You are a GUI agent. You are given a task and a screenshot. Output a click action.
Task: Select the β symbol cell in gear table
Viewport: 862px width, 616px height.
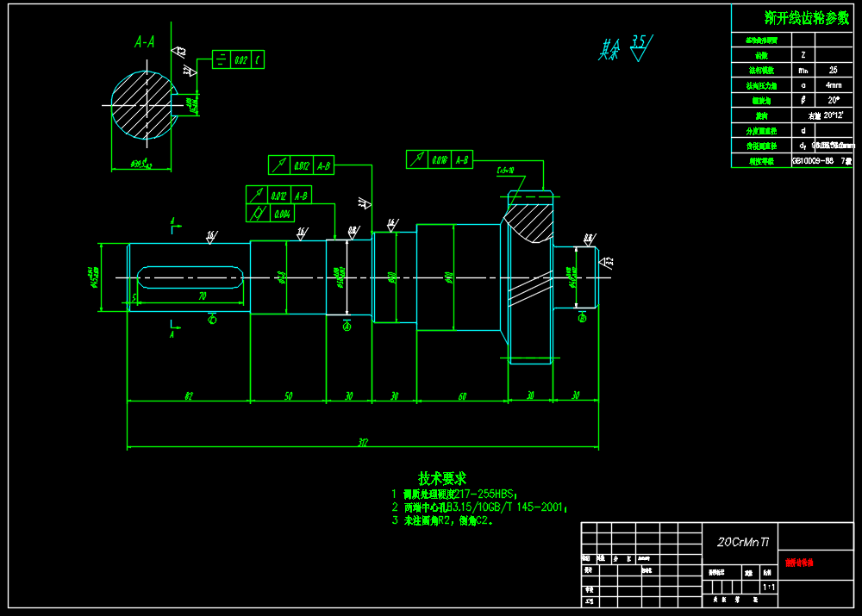(x=803, y=100)
